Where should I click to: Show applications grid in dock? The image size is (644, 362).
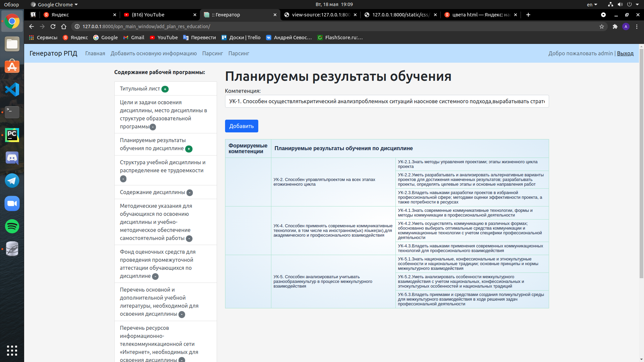click(12, 350)
